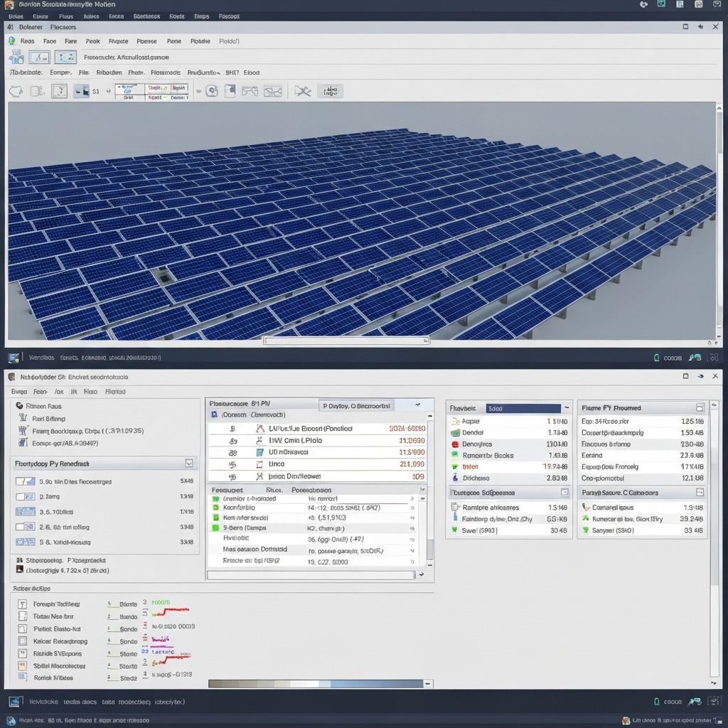Click the measurement icon next to the scissors tool

pos(274,91)
